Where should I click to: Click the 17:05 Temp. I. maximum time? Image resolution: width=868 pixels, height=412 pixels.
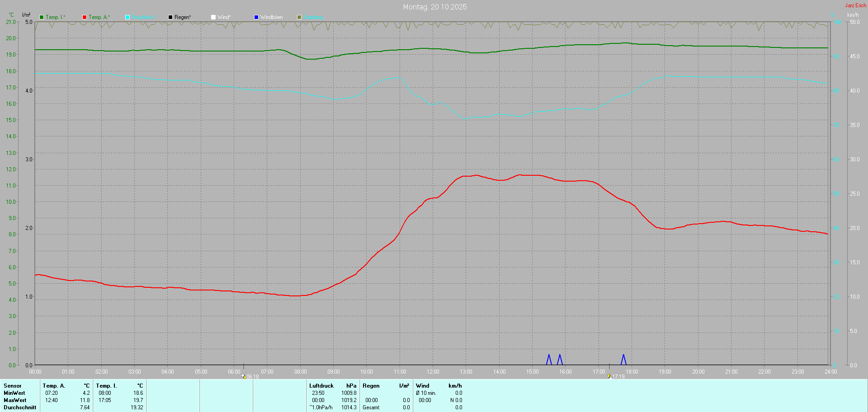(105, 400)
